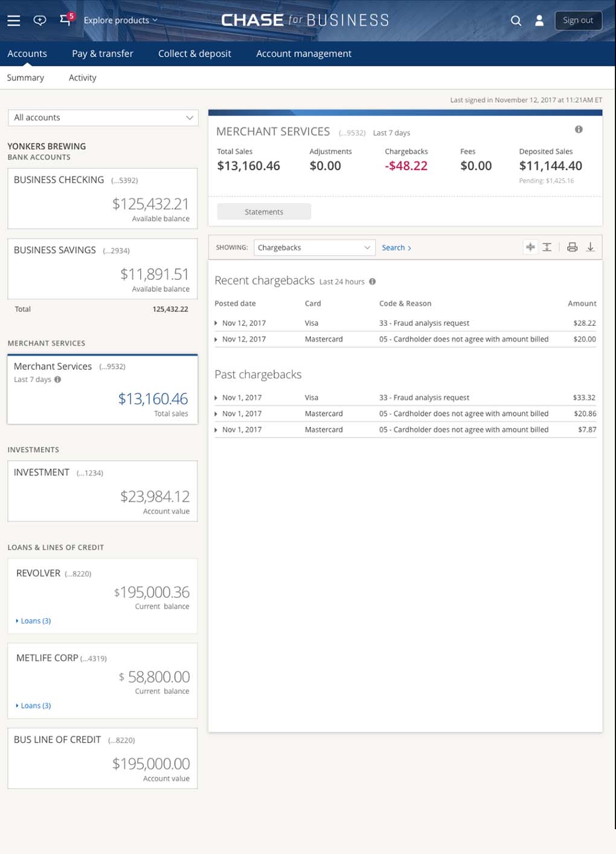
Task: Open the chat support bubble icon
Action: click(40, 21)
